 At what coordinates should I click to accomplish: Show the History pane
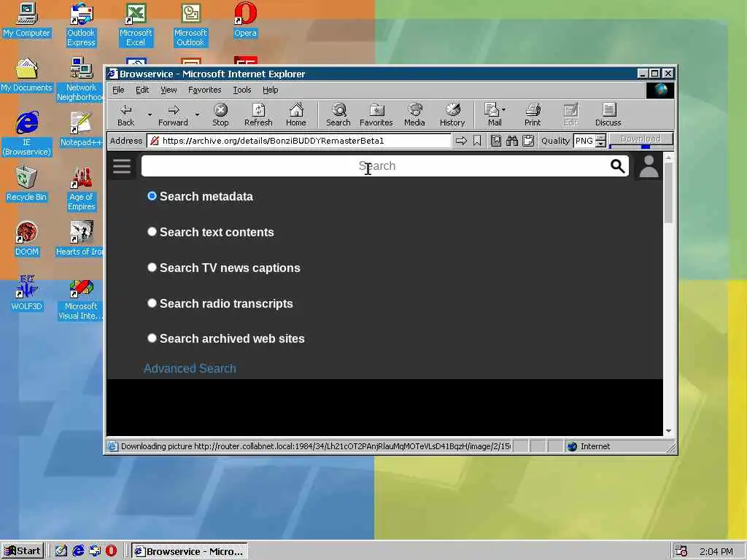tap(452, 115)
